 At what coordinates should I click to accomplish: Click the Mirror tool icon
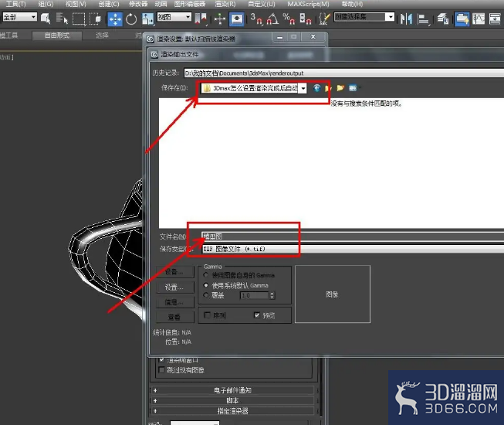406,19
